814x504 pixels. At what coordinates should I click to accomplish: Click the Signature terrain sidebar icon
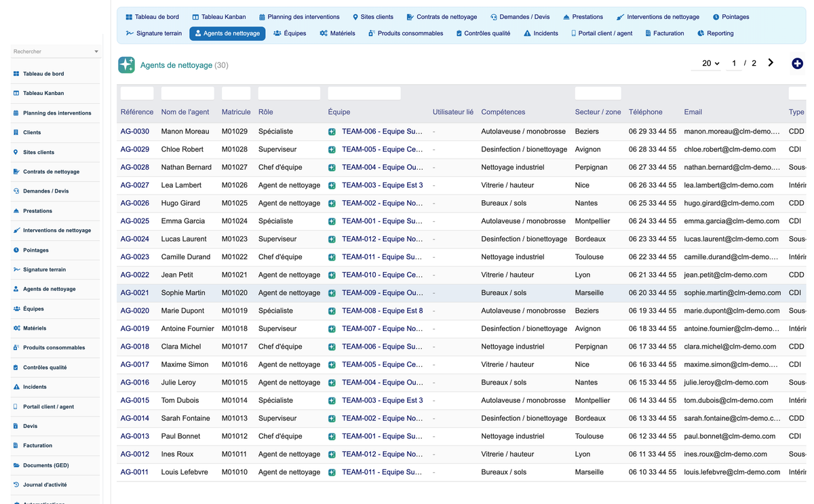click(x=16, y=269)
